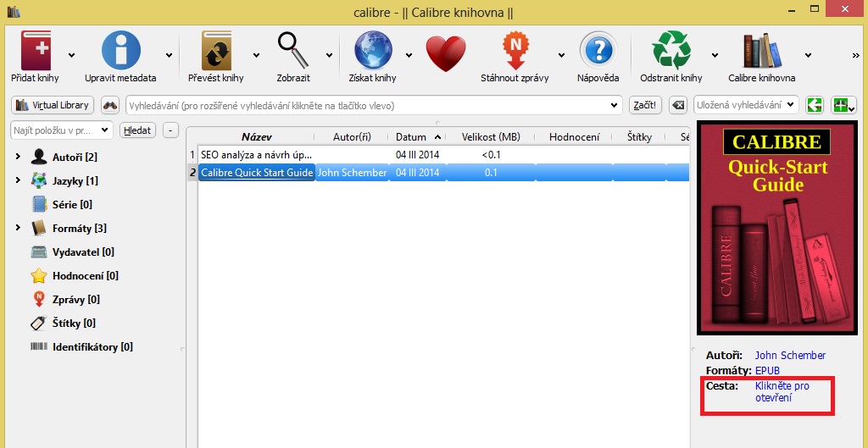Open Upravit metadata info icon
Viewport: 868px width, 448px height.
click(x=120, y=50)
